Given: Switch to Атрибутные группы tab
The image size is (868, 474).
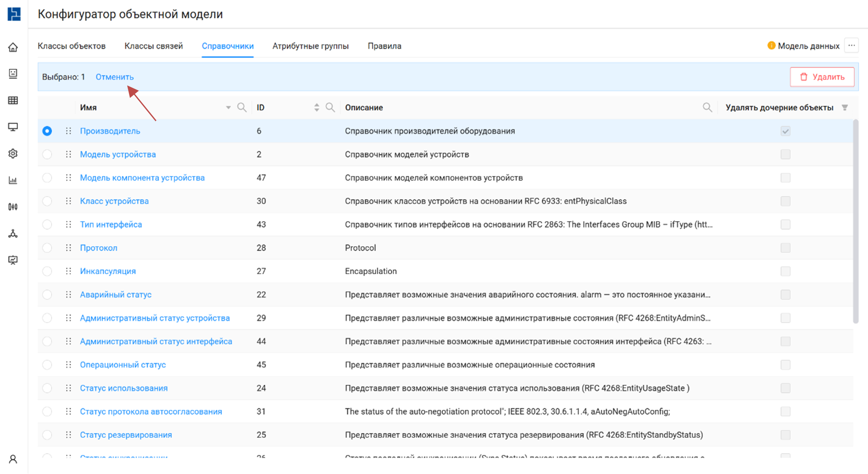Looking at the screenshot, I should (x=310, y=46).
